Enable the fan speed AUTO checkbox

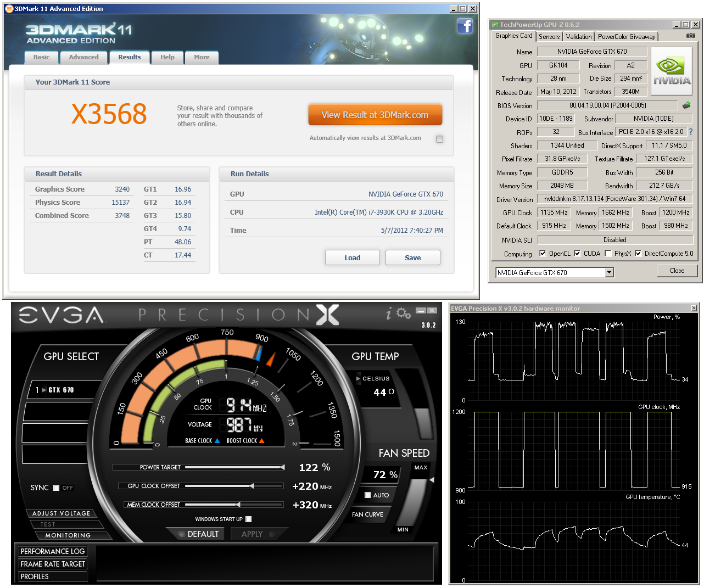[368, 495]
